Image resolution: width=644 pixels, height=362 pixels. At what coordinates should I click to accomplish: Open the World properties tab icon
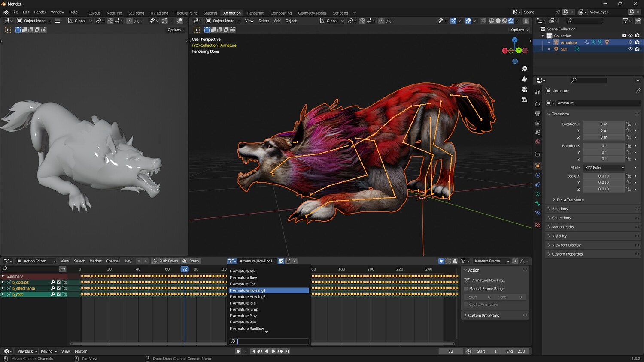[538, 142]
